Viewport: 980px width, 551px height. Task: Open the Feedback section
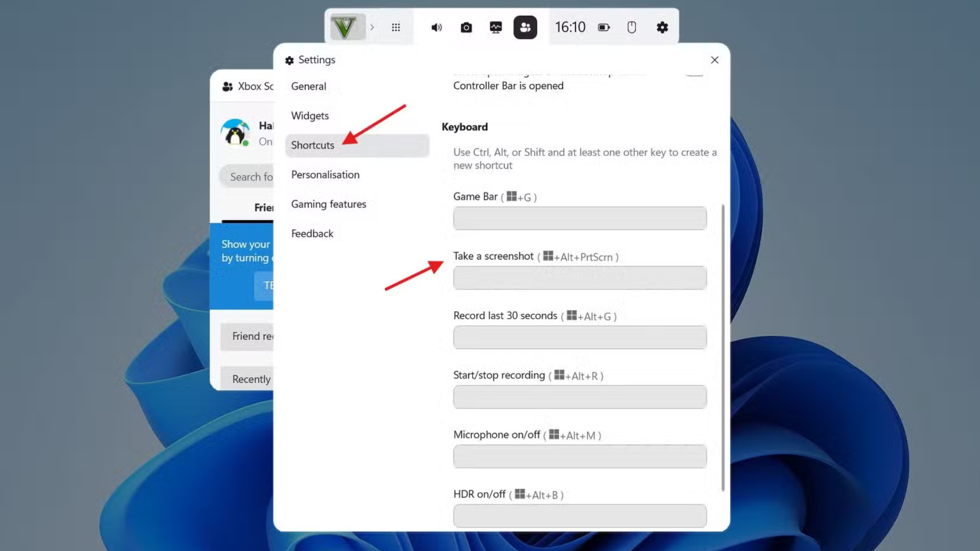312,234
